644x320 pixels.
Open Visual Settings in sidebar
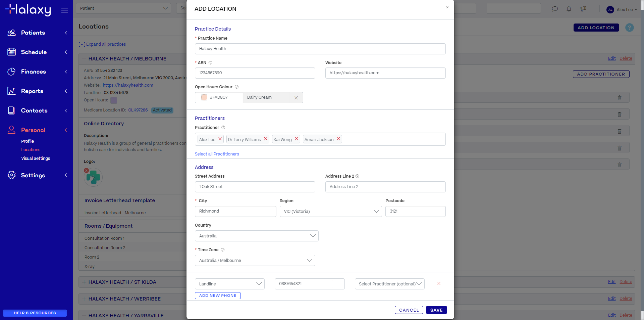point(36,158)
